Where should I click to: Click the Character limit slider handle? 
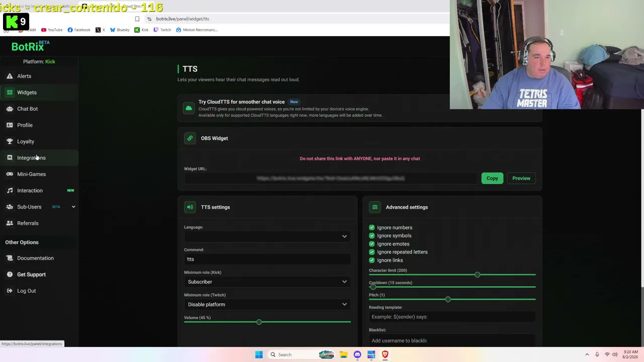tap(477, 275)
